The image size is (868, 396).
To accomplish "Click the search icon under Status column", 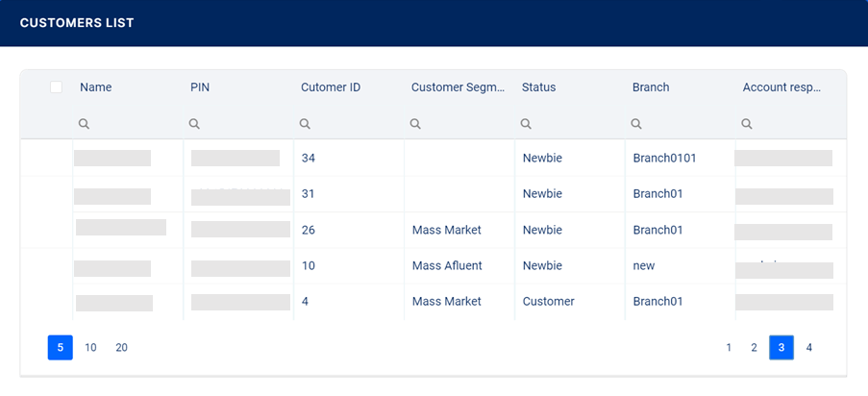I will coord(526,124).
